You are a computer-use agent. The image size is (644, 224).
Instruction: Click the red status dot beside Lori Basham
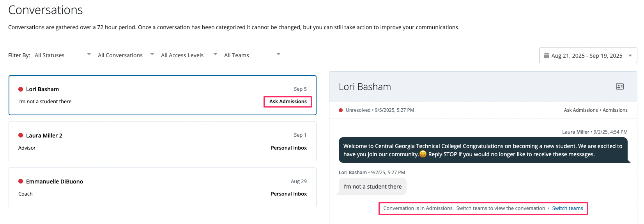coord(21,89)
